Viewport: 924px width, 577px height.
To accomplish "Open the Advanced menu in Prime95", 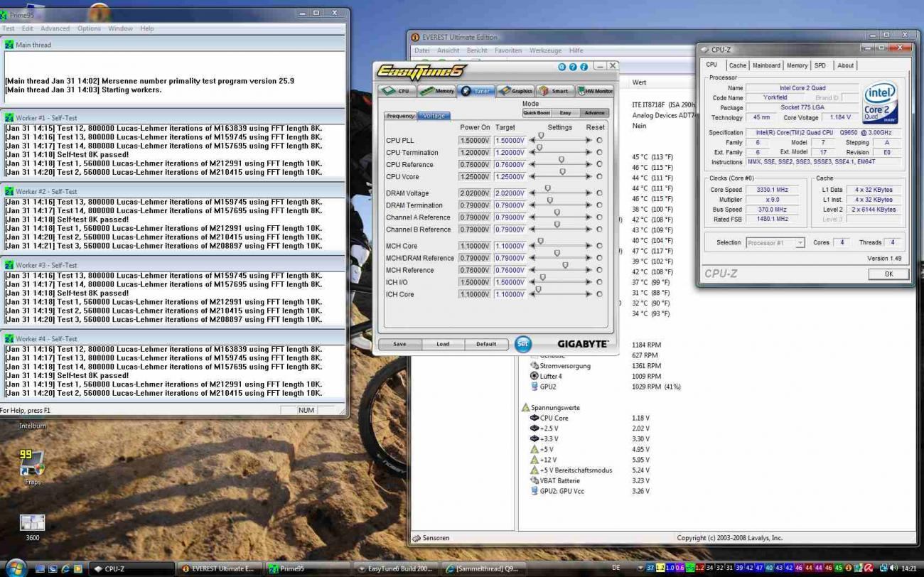I will click(x=55, y=28).
